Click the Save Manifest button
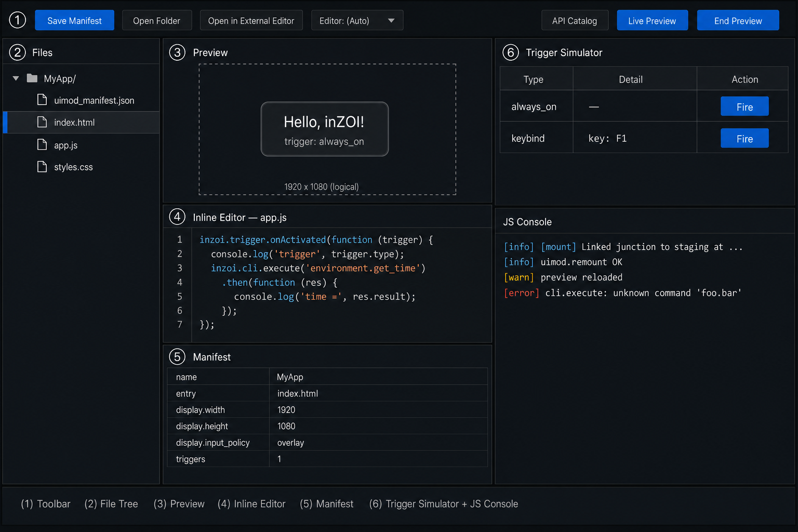The width and height of the screenshot is (798, 532). coord(74,20)
